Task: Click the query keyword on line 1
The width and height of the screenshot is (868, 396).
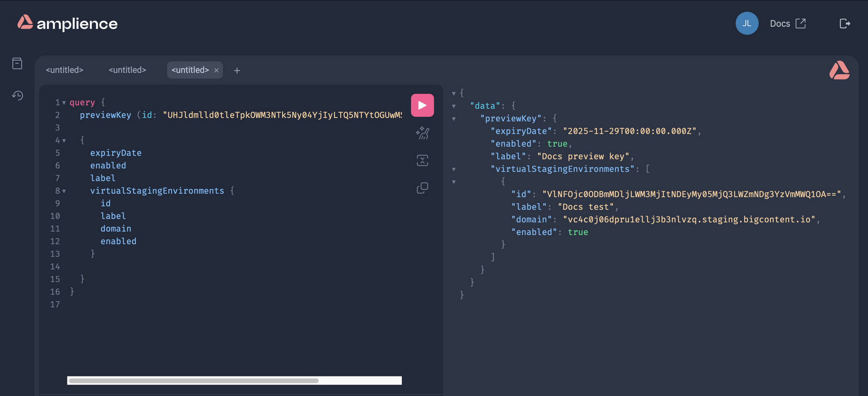Action: click(82, 102)
